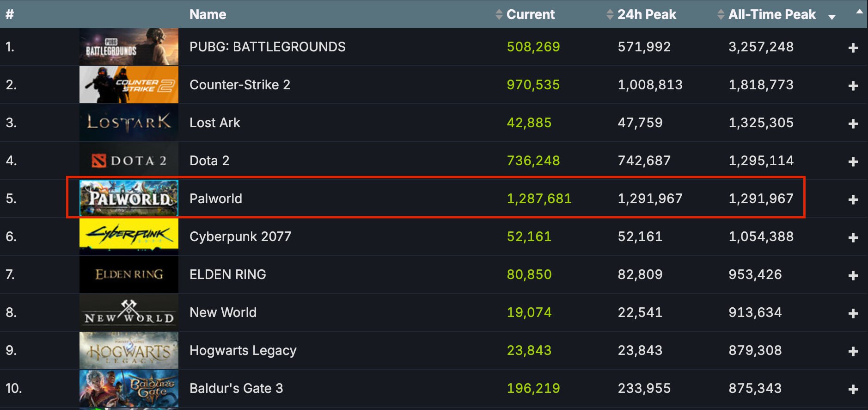Click the plus icon for Baldur's Gate 3
The height and width of the screenshot is (410, 868).
[x=853, y=389]
